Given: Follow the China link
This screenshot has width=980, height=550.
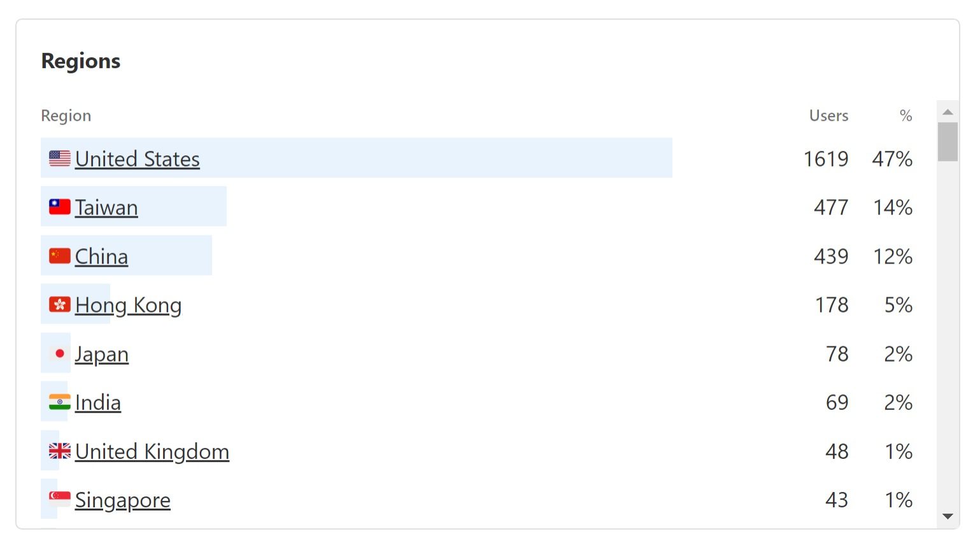Looking at the screenshot, I should click(x=102, y=257).
